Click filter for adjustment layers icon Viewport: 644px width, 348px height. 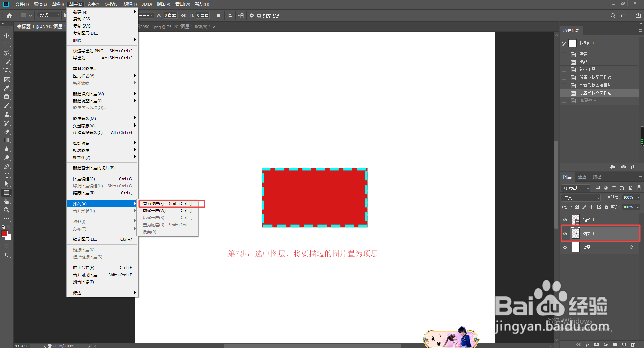(606, 188)
